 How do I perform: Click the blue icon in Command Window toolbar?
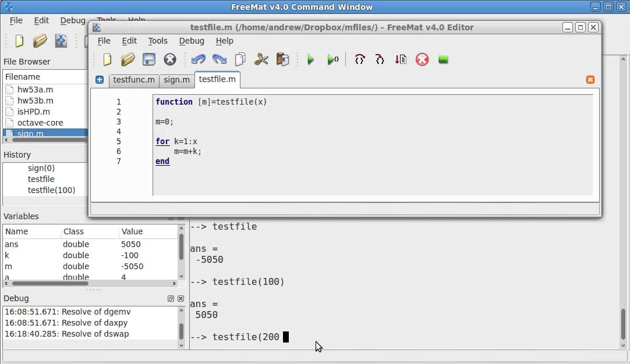(x=61, y=41)
